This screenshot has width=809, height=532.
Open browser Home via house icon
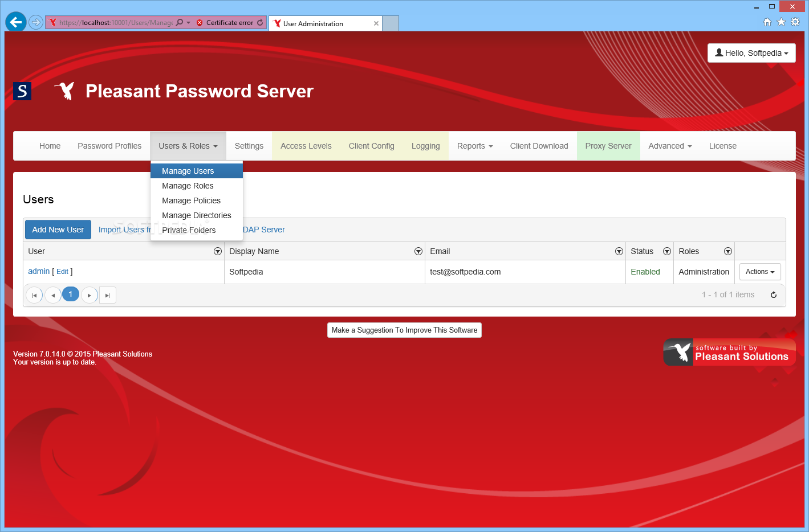767,22
